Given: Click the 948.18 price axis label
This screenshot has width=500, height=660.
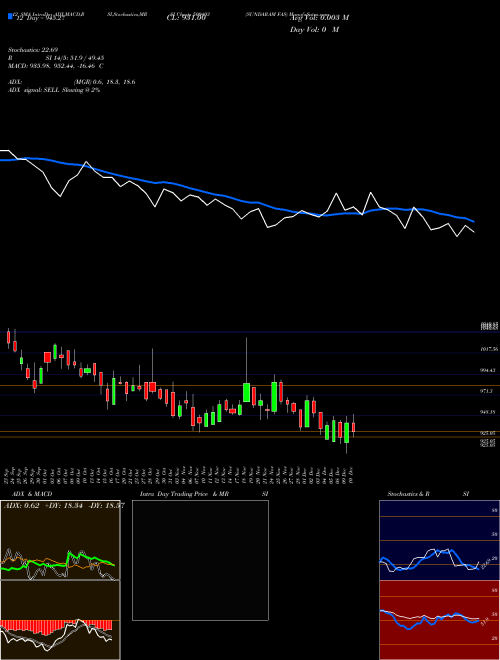Looking at the screenshot, I should [489, 412].
